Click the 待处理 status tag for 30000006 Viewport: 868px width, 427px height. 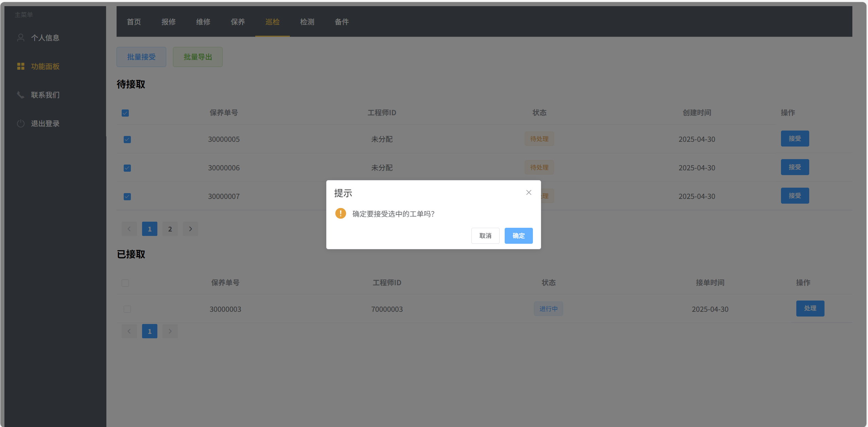pos(539,167)
